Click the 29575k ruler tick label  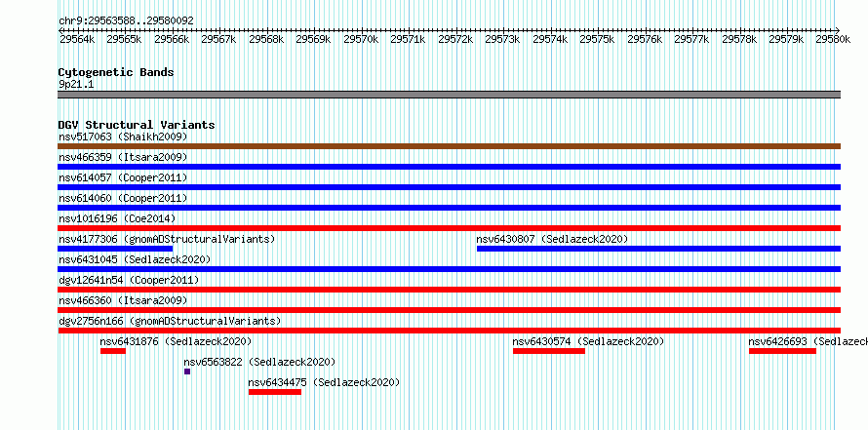pyautogui.click(x=597, y=39)
